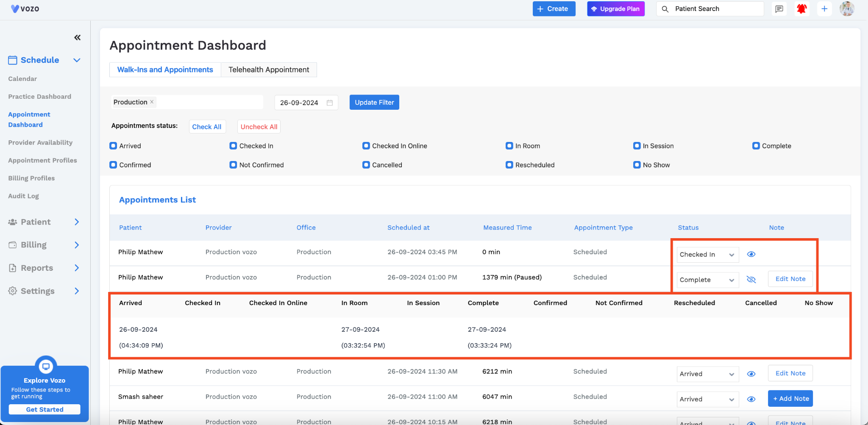Open the chat messages icon
This screenshot has height=425, width=868.
[x=779, y=9]
